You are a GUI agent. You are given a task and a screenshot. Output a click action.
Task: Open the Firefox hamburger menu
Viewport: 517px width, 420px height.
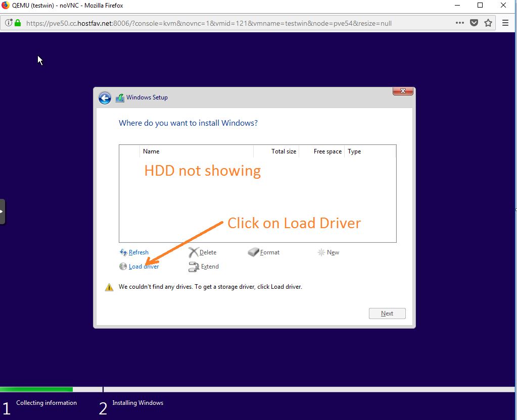505,23
